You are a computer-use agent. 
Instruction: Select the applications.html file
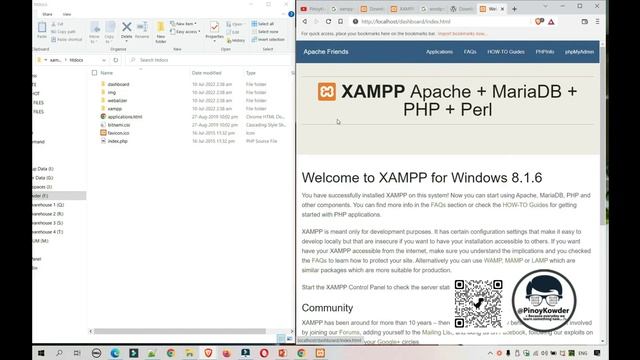(125, 117)
